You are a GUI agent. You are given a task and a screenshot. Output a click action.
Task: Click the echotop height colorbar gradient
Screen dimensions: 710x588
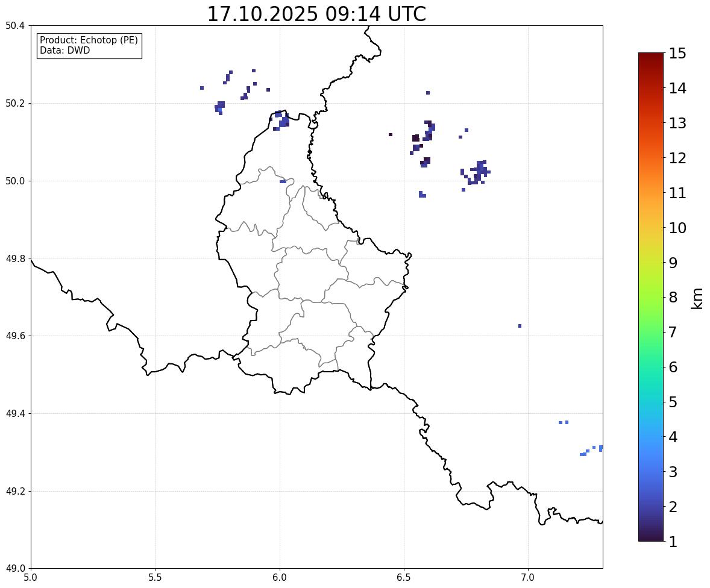pyautogui.click(x=651, y=297)
